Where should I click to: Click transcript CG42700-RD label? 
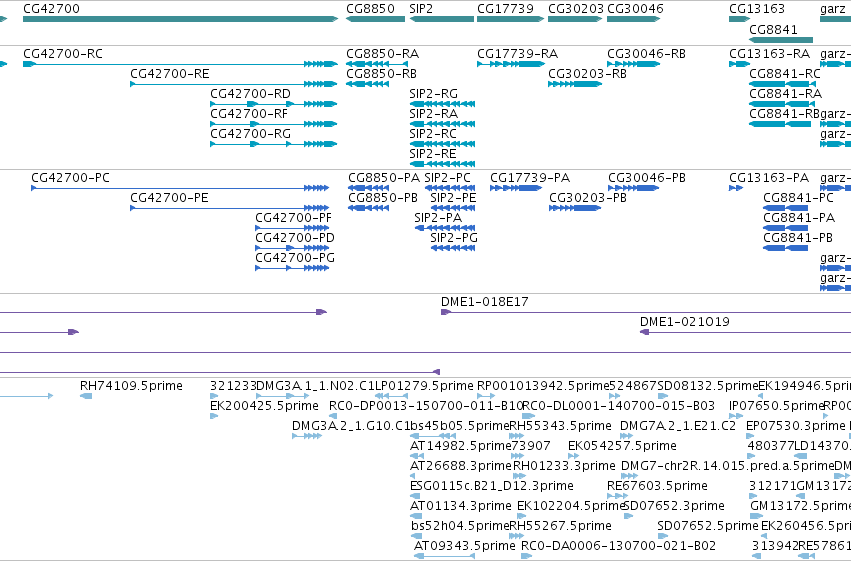(x=250, y=94)
